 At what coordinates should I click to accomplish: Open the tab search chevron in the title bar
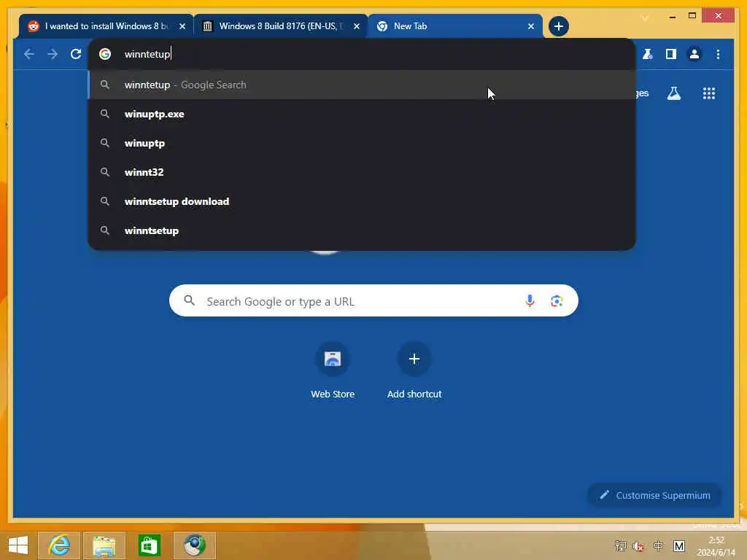[x=645, y=18]
